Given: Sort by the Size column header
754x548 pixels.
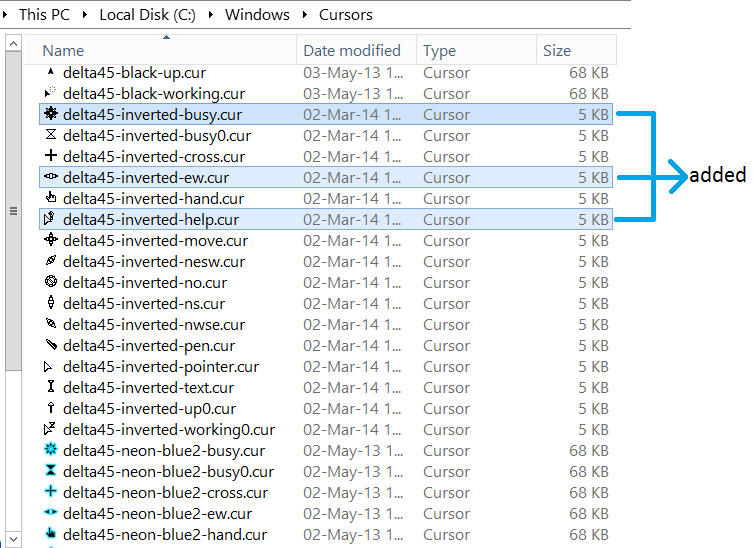Looking at the screenshot, I should [x=577, y=50].
